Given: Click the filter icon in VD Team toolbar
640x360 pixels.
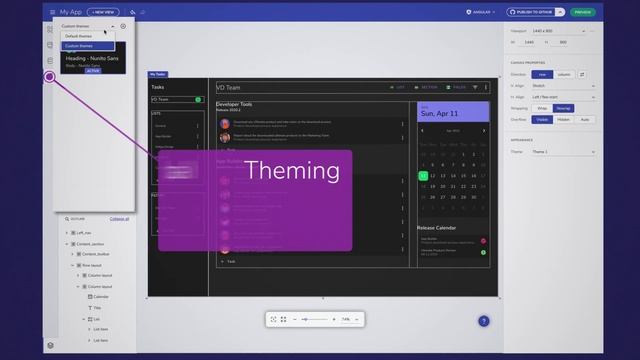Looking at the screenshot, I should point(475,87).
